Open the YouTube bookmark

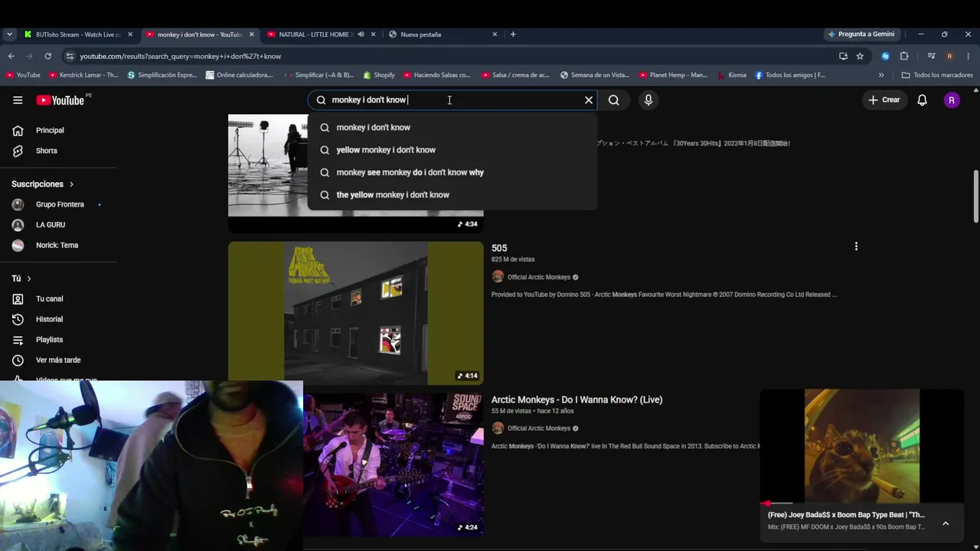point(23,75)
